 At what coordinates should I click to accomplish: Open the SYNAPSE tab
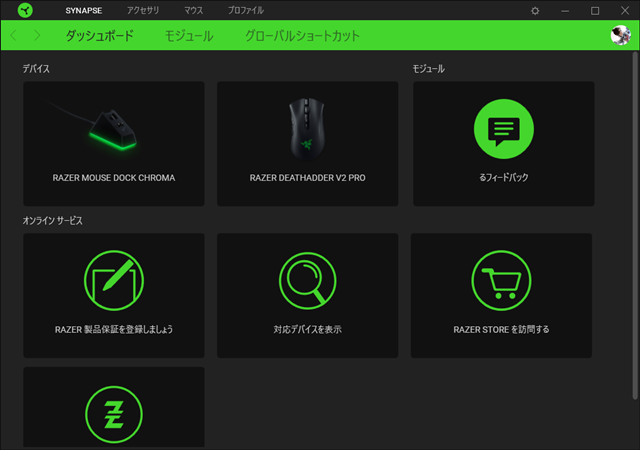pyautogui.click(x=84, y=11)
